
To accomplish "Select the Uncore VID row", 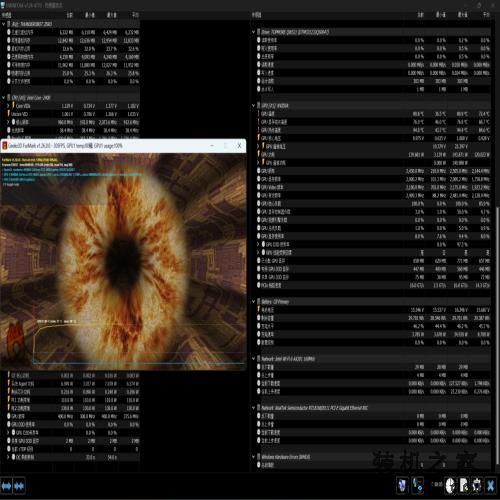I will [x=73, y=114].
